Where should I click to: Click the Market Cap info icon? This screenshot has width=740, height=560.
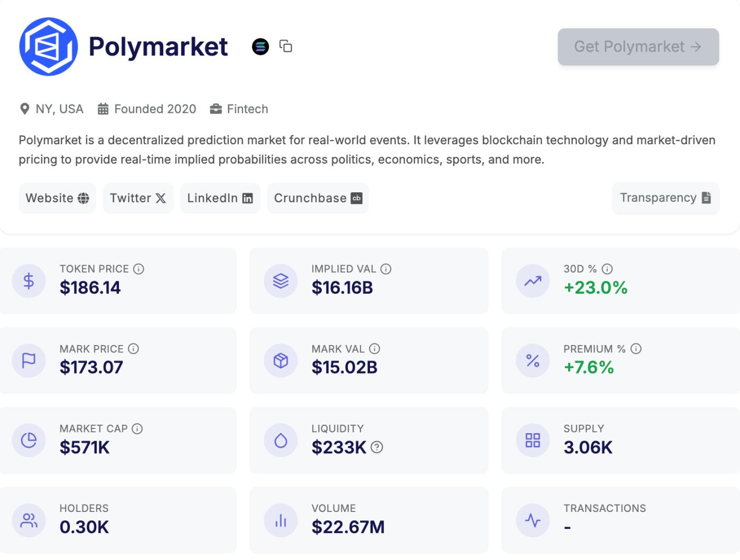click(x=137, y=428)
